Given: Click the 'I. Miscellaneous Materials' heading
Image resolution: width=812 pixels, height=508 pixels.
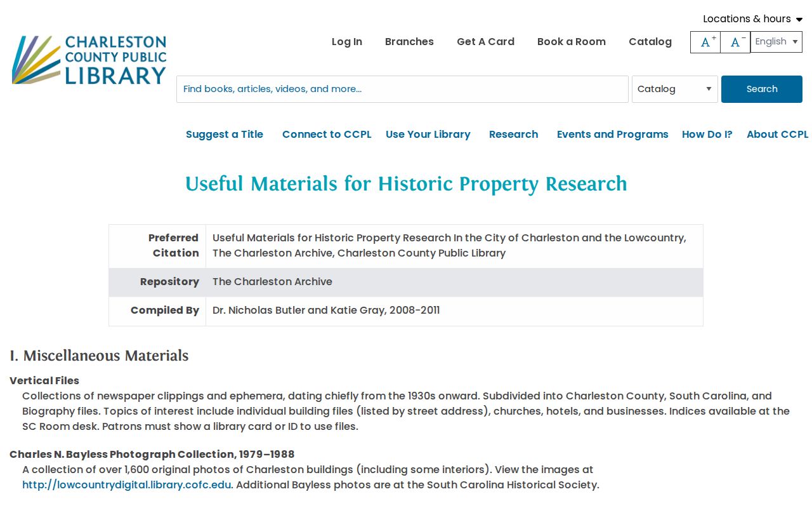Looking at the screenshot, I should (x=99, y=356).
